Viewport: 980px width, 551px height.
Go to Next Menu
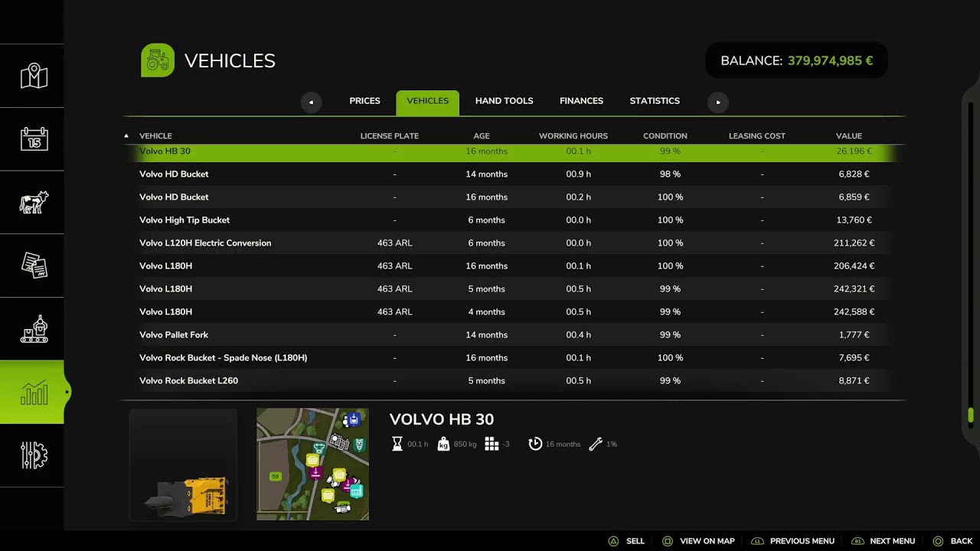pos(883,541)
